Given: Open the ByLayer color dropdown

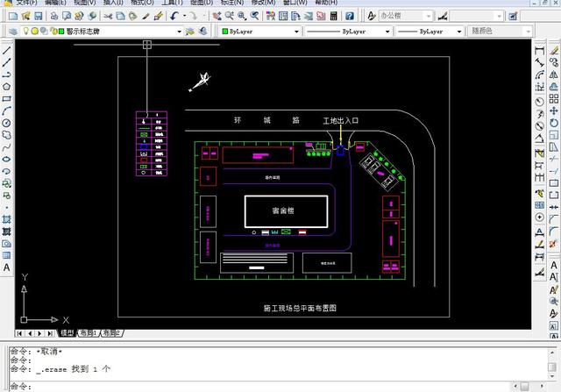Looking at the screenshot, I should click(x=296, y=32).
